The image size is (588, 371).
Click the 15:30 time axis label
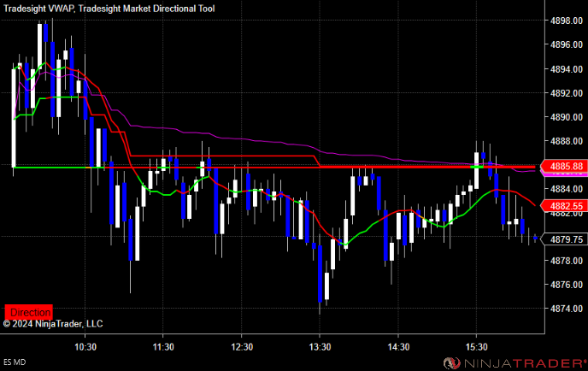pos(477,347)
